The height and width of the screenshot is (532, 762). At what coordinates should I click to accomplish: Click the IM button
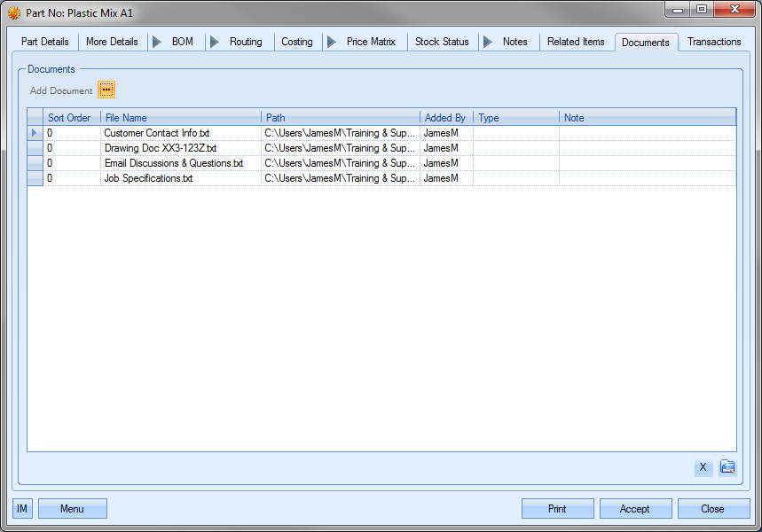[x=22, y=509]
